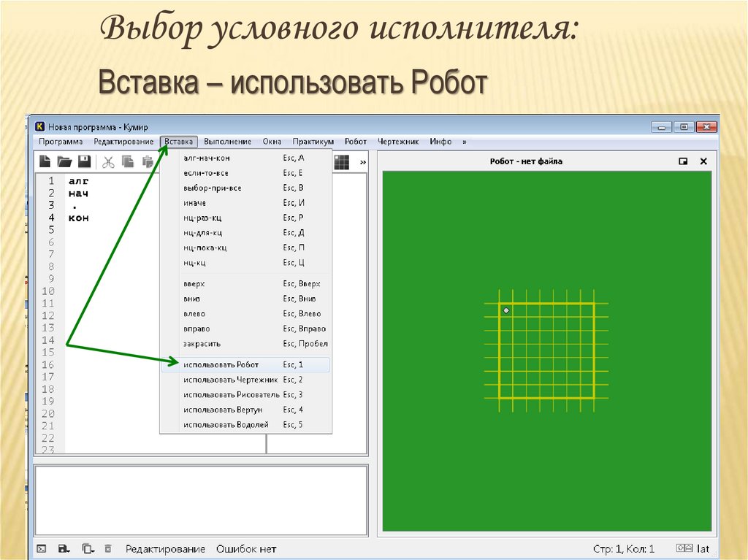Click the terminal icon in the status bar
748x560 pixels.
tap(42, 548)
